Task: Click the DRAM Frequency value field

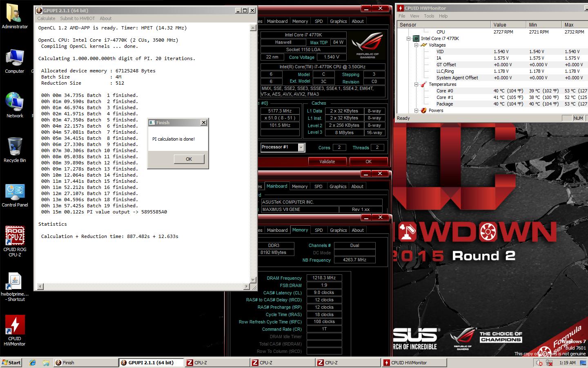Action: coord(324,278)
